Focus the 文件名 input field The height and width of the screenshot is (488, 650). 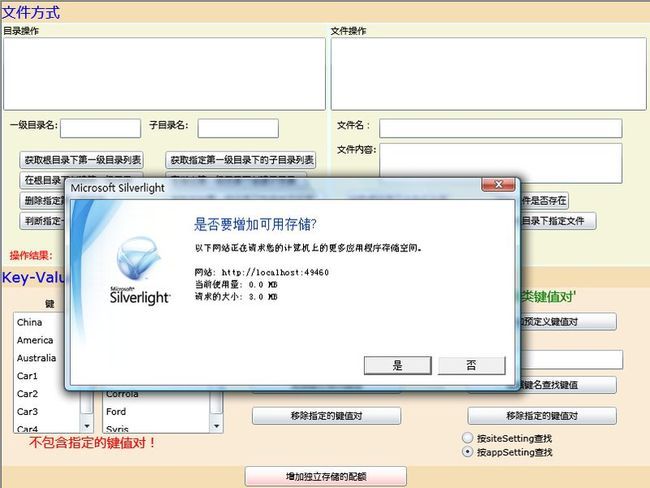point(501,128)
